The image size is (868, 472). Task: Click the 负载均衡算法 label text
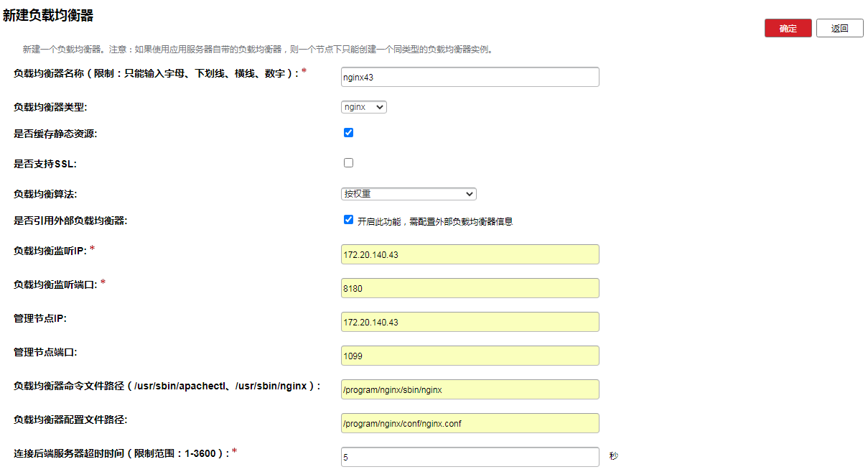point(45,195)
